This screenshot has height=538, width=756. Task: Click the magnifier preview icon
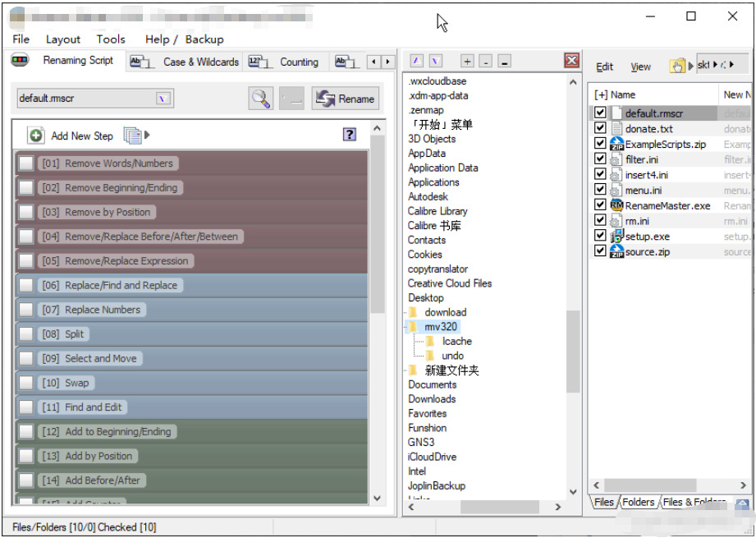point(261,99)
